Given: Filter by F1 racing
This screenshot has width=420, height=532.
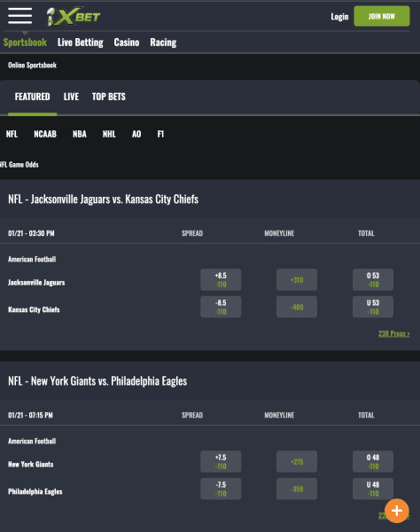Looking at the screenshot, I should (160, 134).
